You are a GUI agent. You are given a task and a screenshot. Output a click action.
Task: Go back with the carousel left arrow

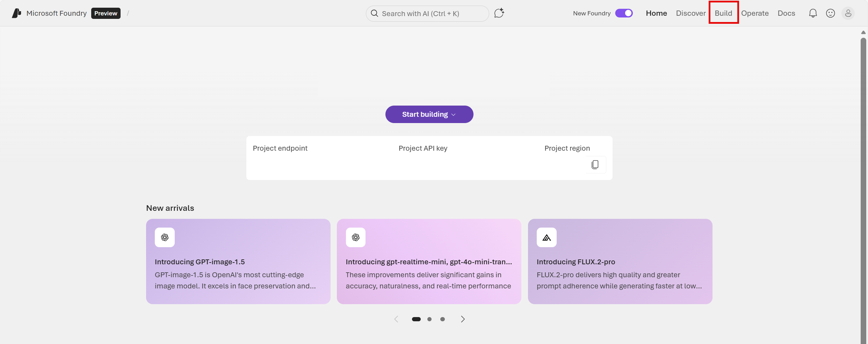point(396,319)
